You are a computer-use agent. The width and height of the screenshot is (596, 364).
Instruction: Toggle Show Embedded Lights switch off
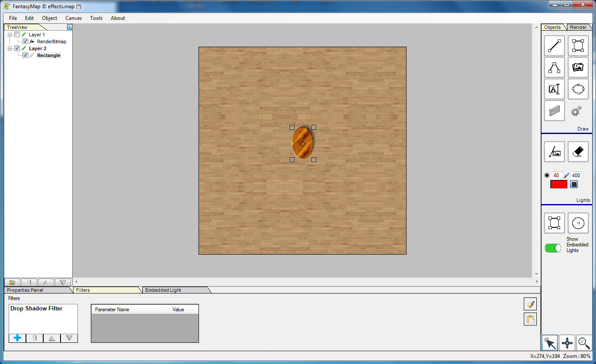tap(553, 248)
